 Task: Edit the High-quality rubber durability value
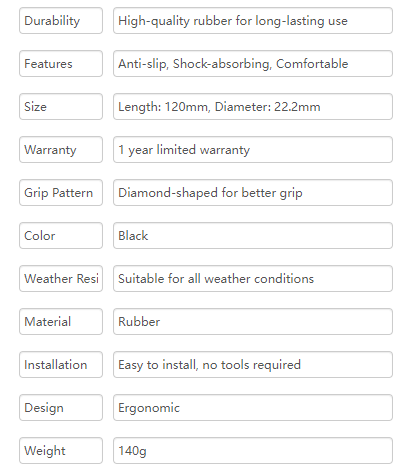253,21
